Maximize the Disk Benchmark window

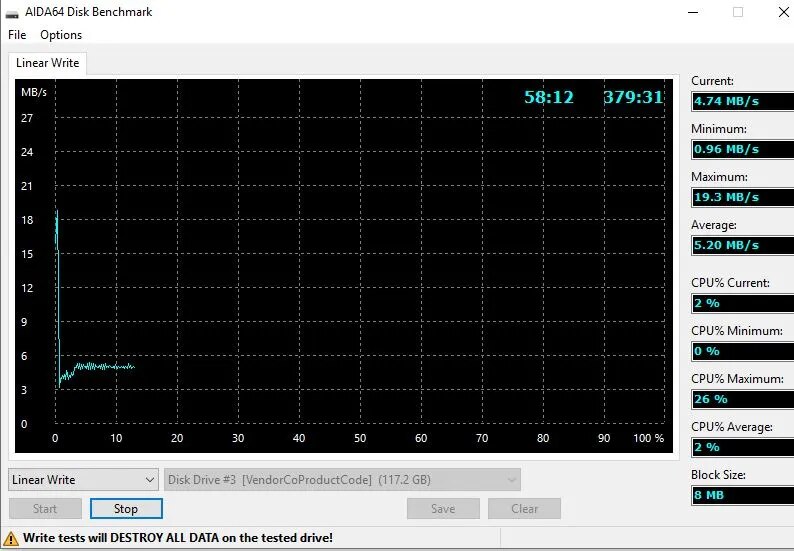[x=738, y=12]
